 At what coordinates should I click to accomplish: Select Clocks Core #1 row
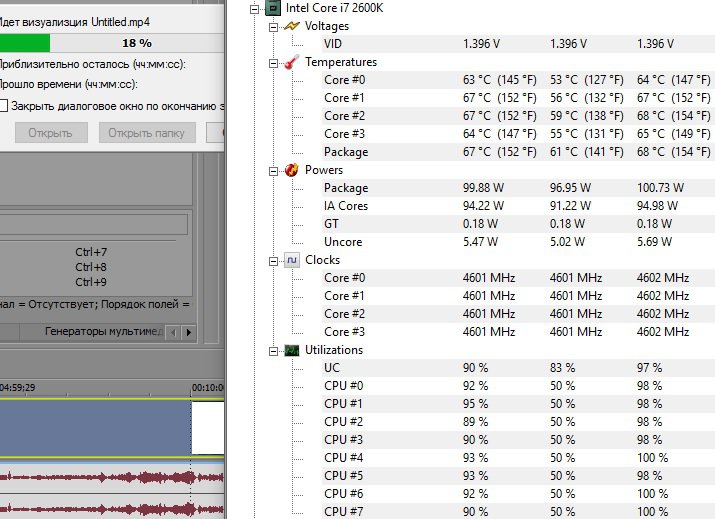[x=519, y=296]
